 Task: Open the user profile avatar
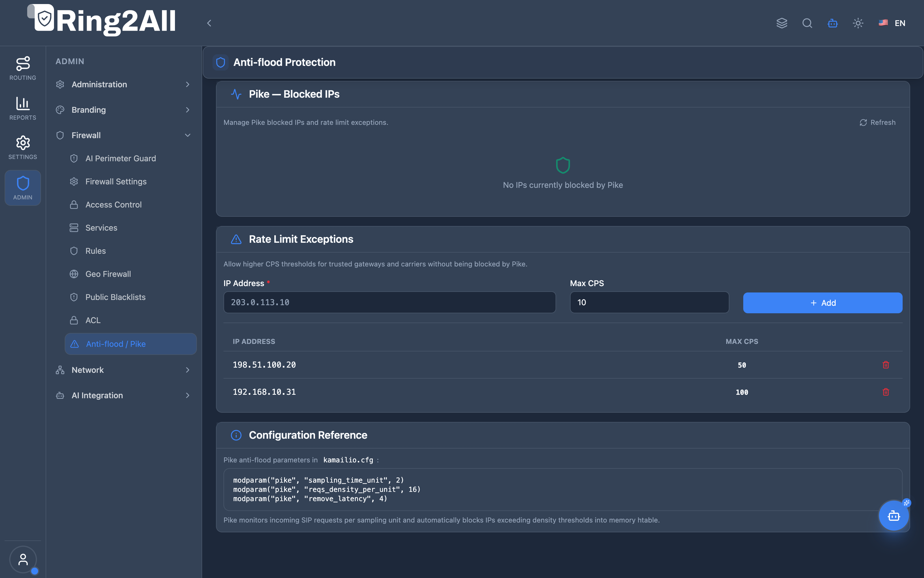(x=23, y=559)
